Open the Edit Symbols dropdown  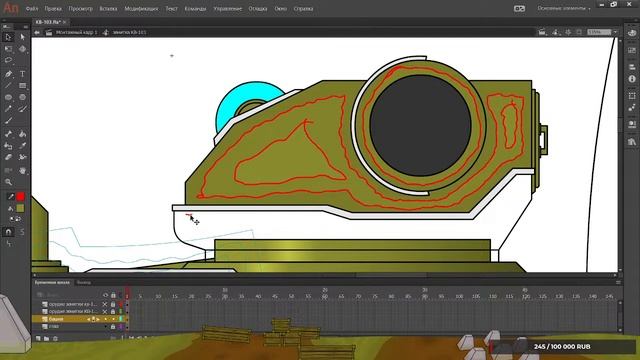(x=556, y=32)
